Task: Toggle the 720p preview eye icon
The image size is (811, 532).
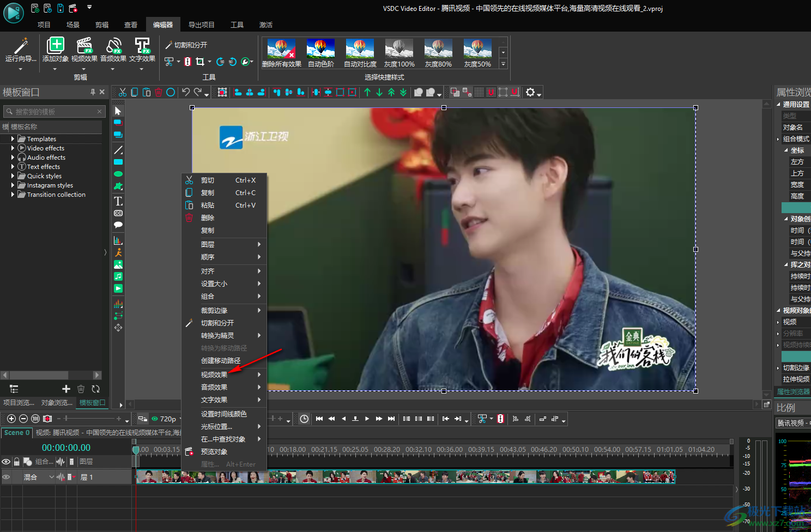Action: pos(155,419)
